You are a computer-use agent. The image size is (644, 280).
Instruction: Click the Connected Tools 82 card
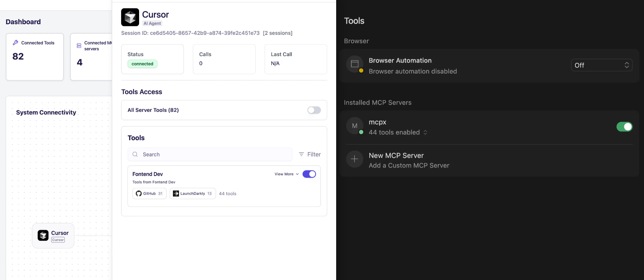pos(35,57)
